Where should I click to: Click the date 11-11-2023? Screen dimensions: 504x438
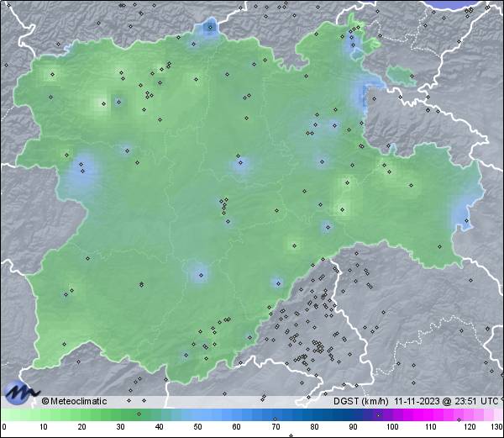[417, 401]
